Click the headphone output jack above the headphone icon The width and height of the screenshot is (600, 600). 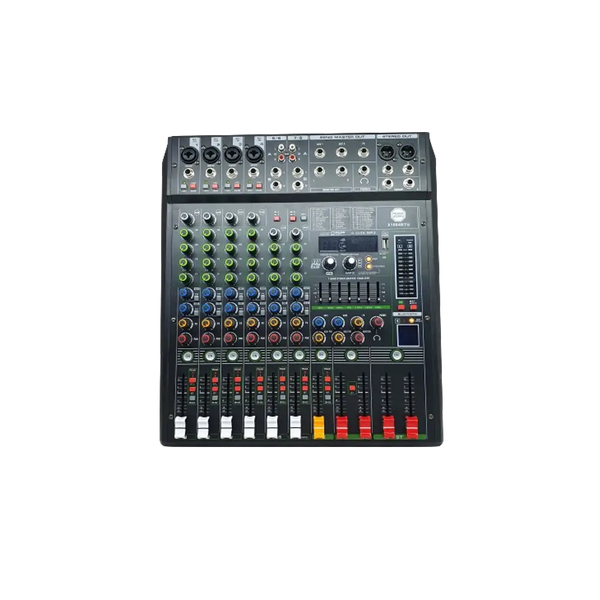point(364,170)
